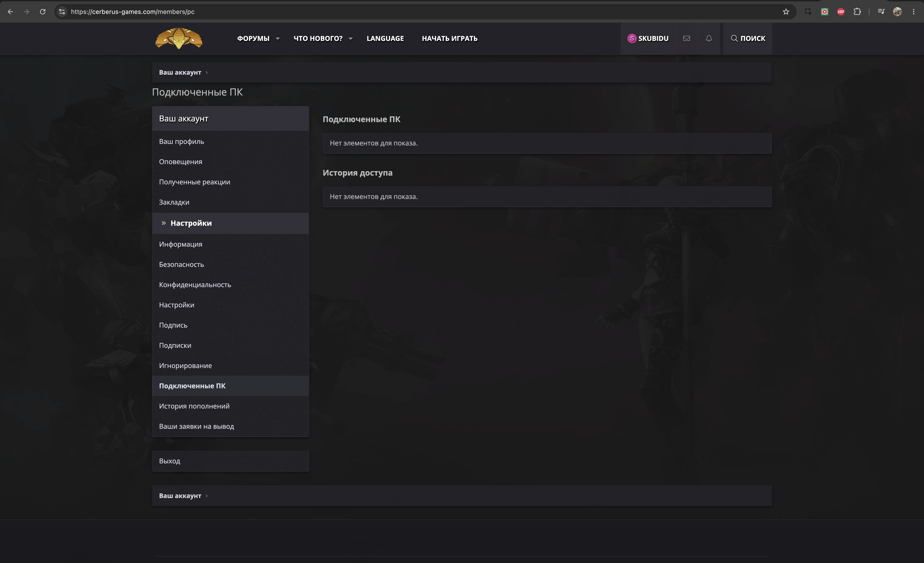The height and width of the screenshot is (563, 924).
Task: Open the SKUBIDU user account menu
Action: pyautogui.click(x=648, y=38)
